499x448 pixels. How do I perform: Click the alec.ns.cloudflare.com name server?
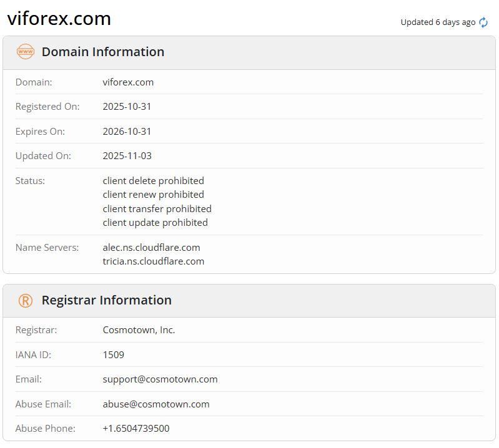click(x=151, y=248)
